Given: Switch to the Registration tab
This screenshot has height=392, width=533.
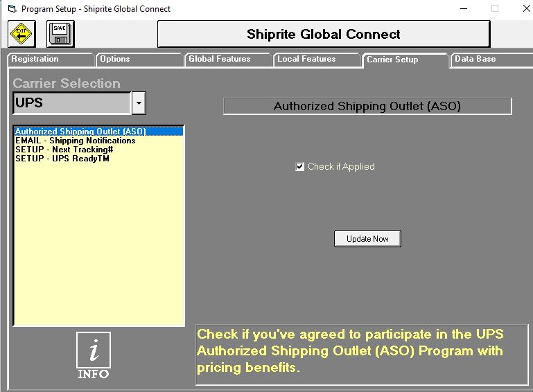Looking at the screenshot, I should click(x=51, y=59).
